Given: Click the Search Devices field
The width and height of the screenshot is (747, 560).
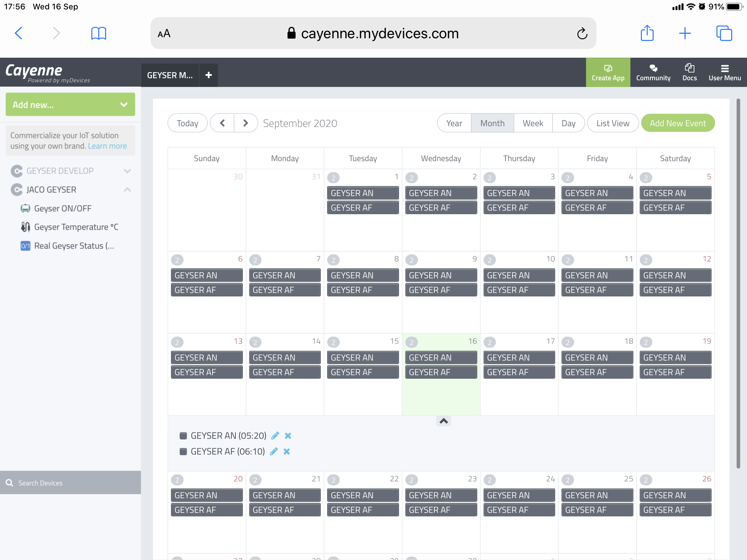Looking at the screenshot, I should click(x=70, y=483).
